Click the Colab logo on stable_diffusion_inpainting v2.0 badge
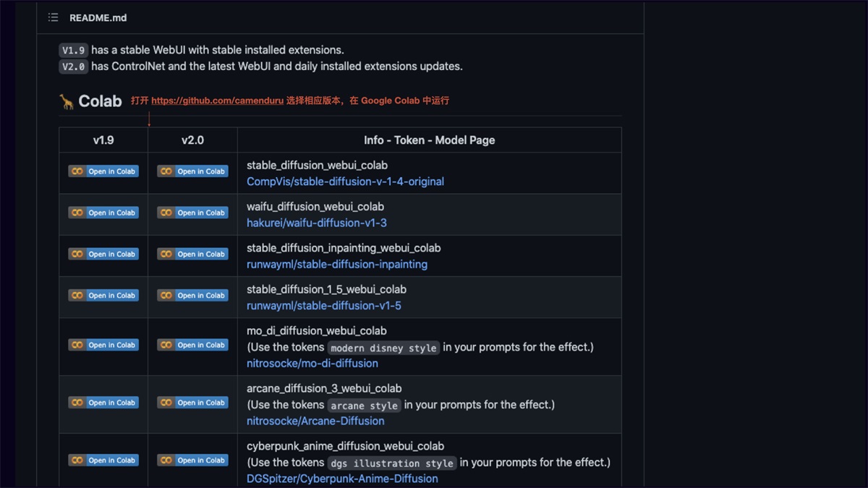Image resolution: width=868 pixels, height=488 pixels. (167, 254)
